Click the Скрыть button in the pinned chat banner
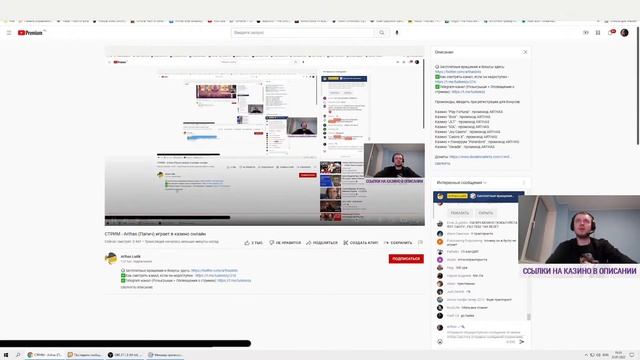 [486, 213]
